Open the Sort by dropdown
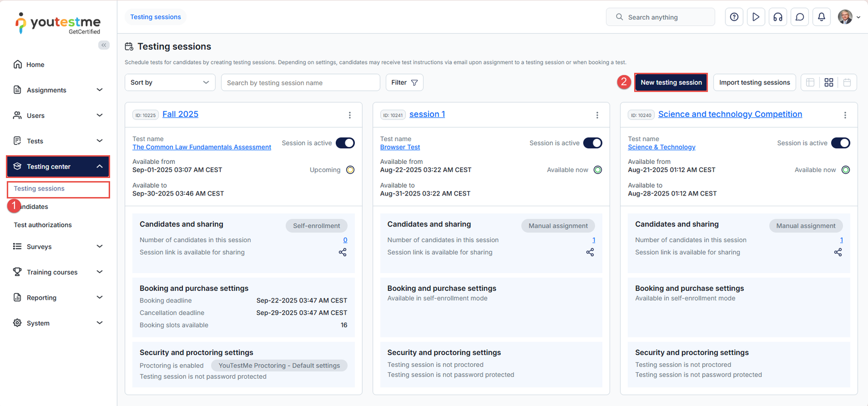 (x=170, y=83)
